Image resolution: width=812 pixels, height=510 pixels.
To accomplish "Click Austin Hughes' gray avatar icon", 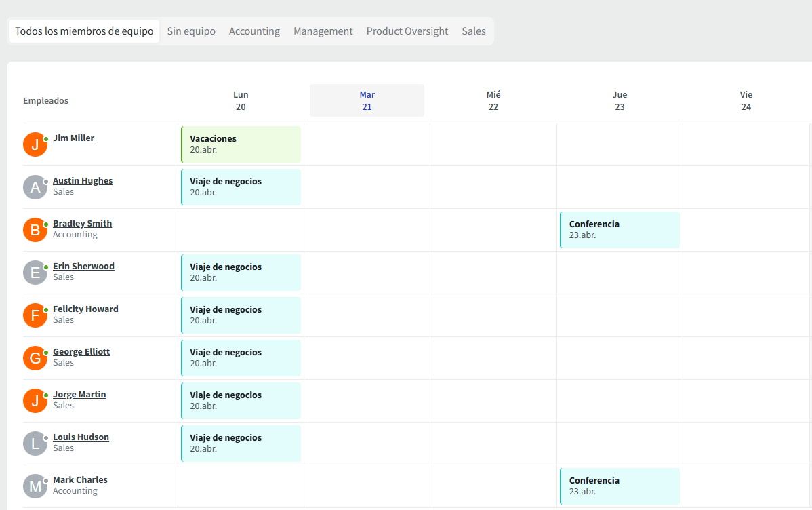I will [x=35, y=187].
